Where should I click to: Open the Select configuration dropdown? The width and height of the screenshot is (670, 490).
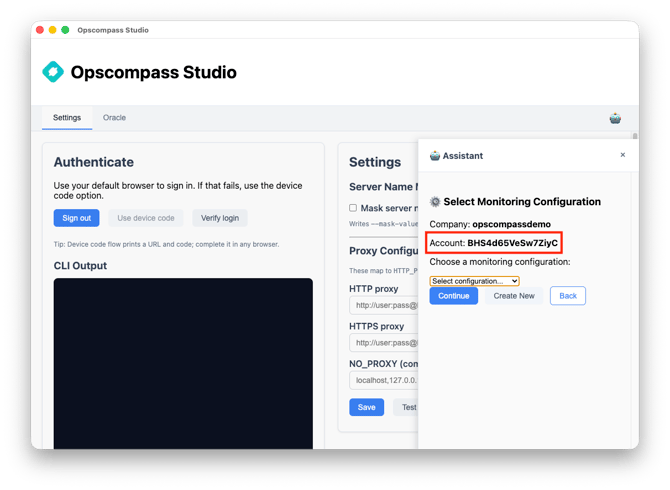click(x=474, y=281)
